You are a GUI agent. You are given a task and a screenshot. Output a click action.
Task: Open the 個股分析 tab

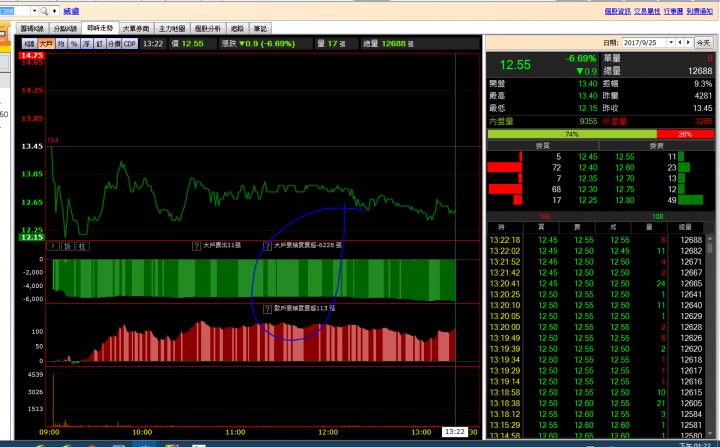(208, 28)
